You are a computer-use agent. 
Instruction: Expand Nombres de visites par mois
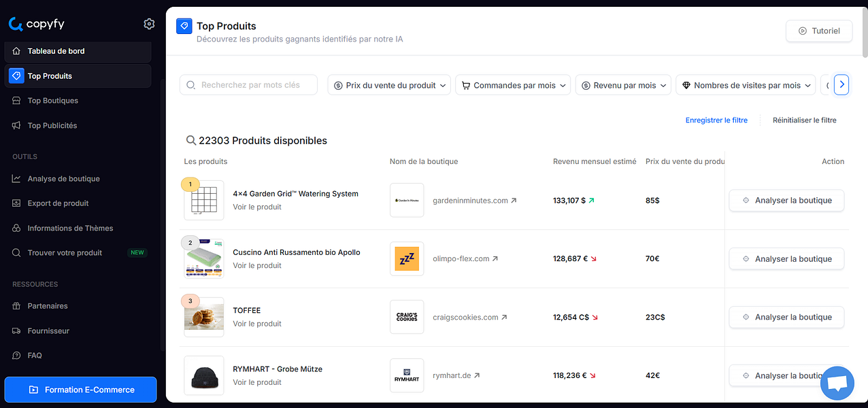[745, 84]
